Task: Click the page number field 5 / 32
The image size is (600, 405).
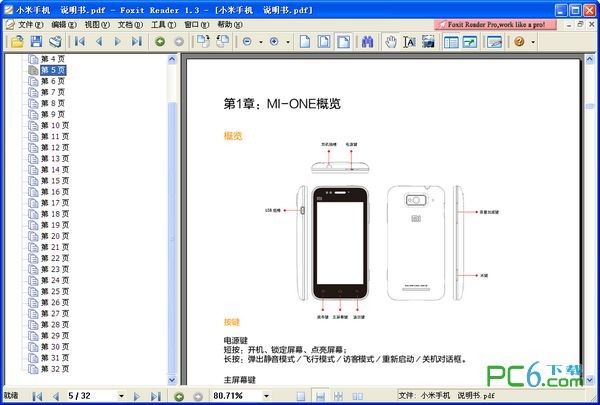Action: coord(86,396)
